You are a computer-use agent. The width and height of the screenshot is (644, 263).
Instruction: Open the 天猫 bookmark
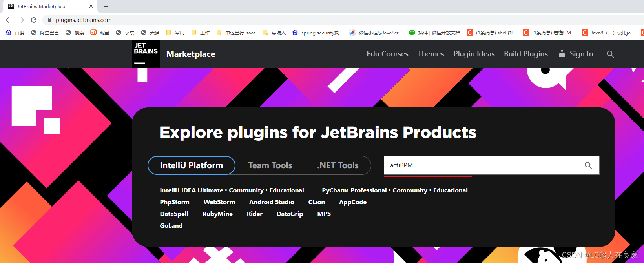click(x=150, y=33)
